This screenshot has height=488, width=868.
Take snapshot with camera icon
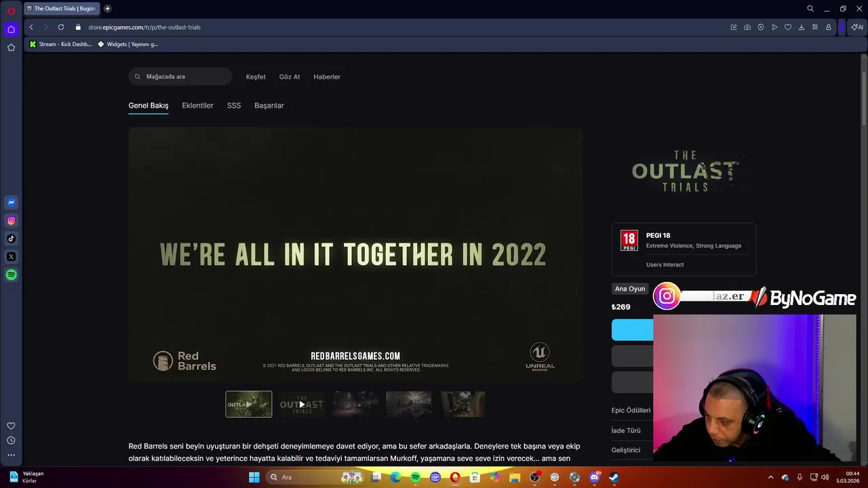[747, 27]
